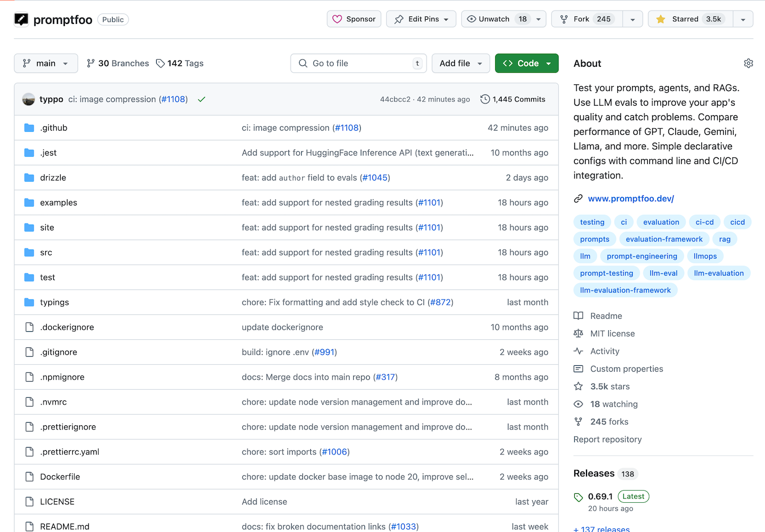Open the .github folder
This screenshot has width=765, height=532.
(54, 128)
